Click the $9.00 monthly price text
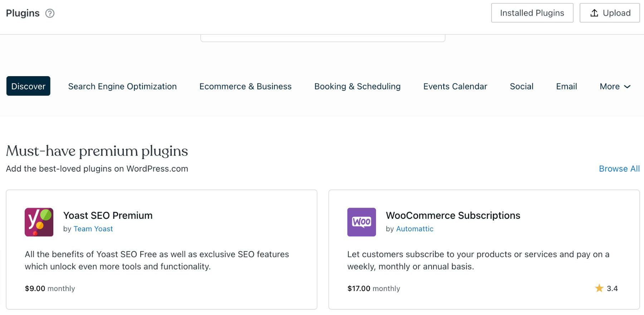644x315 pixels. pos(50,289)
